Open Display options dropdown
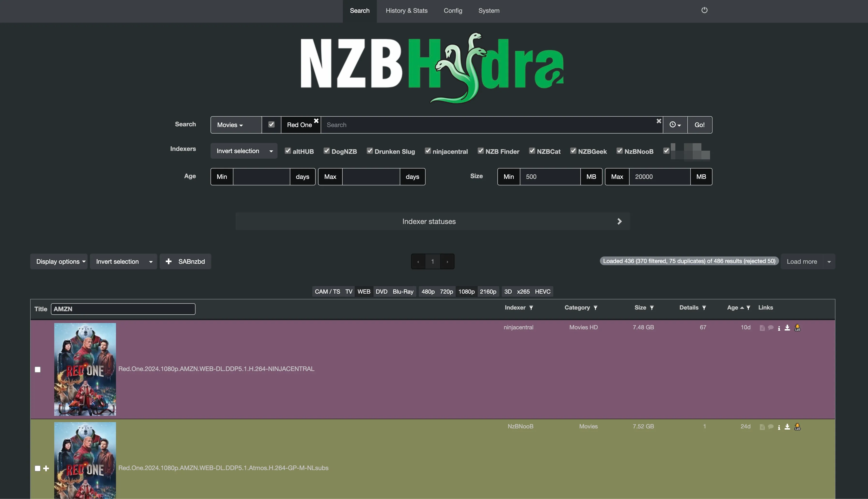Viewport: 868px width, 499px height. point(59,262)
